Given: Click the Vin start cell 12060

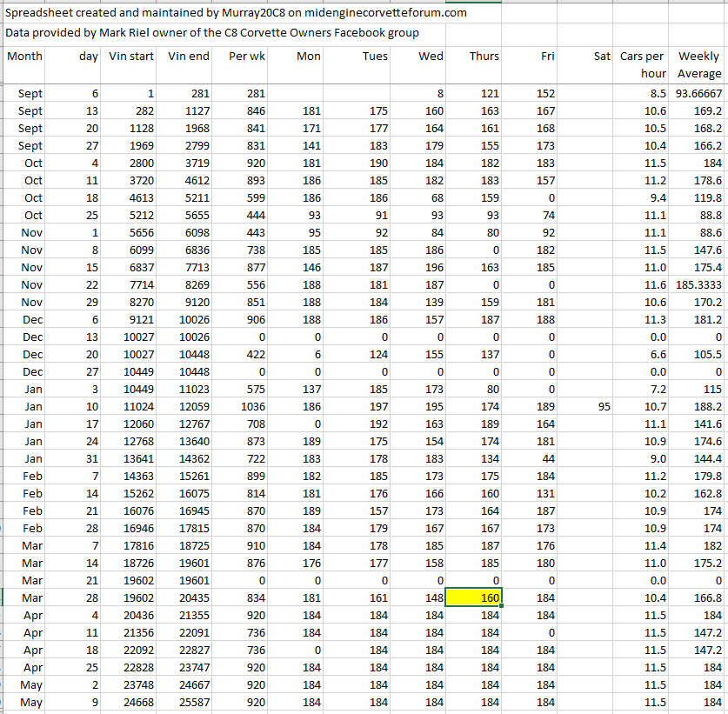Looking at the screenshot, I should 131,424.
